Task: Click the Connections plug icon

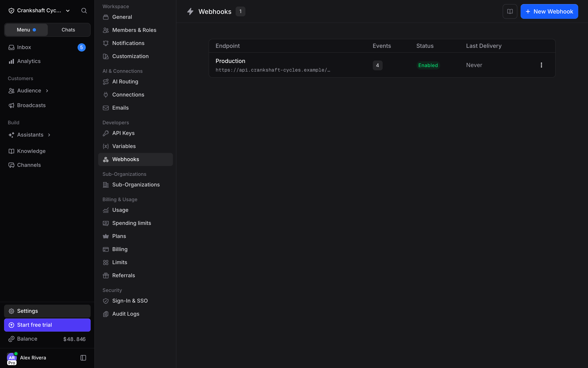Action: click(x=106, y=95)
